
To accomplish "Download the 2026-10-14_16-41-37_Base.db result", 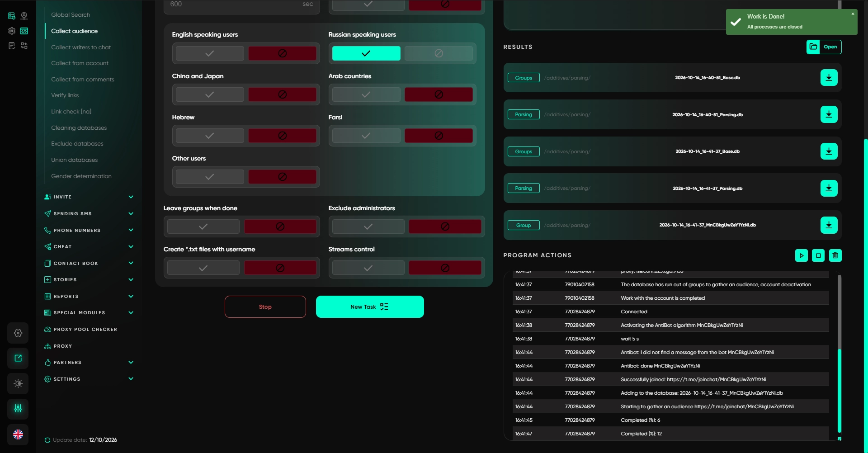I will pyautogui.click(x=829, y=151).
